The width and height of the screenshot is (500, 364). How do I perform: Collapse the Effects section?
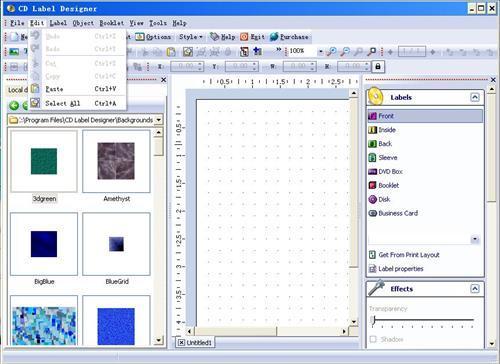pyautogui.click(x=475, y=289)
